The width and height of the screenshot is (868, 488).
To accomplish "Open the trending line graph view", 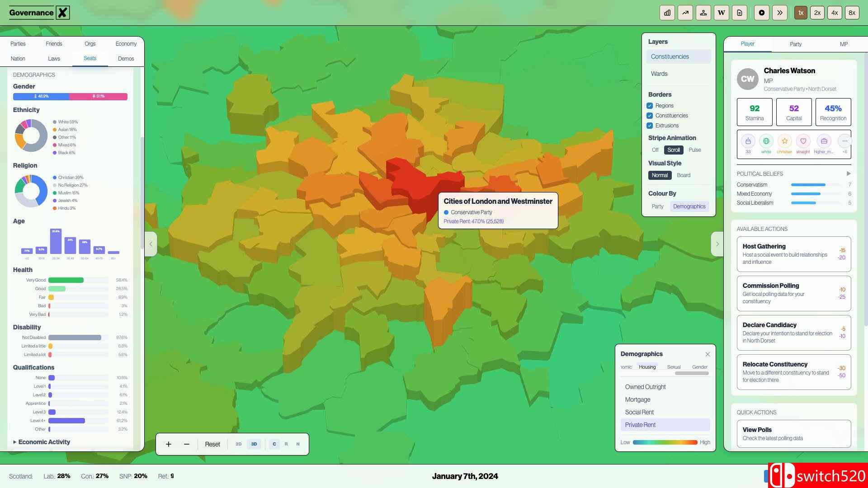I will [x=685, y=13].
